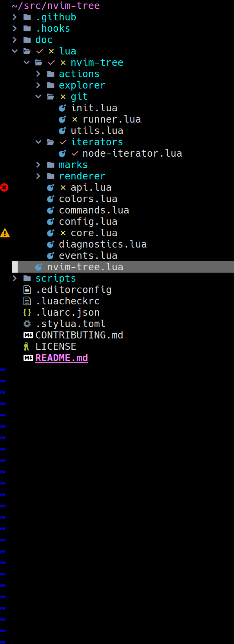Image resolution: width=234 pixels, height=644 pixels.
Task: Click the Markdown icon beside CONTRIBUTING.md
Action: point(27,335)
